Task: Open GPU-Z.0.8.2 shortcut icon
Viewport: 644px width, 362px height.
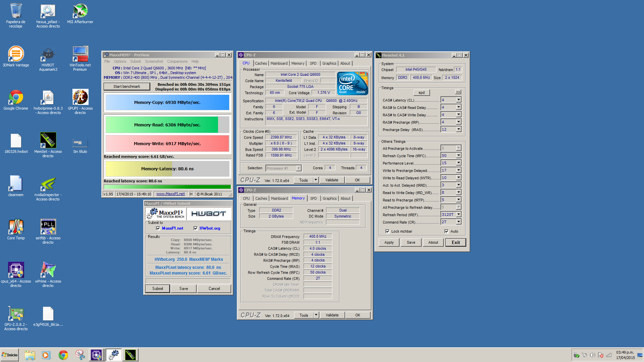Action: tap(16, 318)
